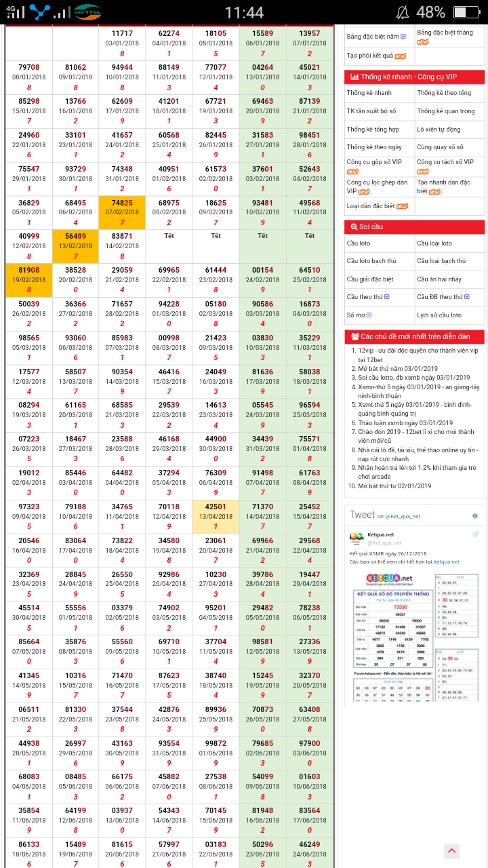The image size is (488, 868).
Task: Open Tạo phôi kết quả link
Action: pos(370,56)
